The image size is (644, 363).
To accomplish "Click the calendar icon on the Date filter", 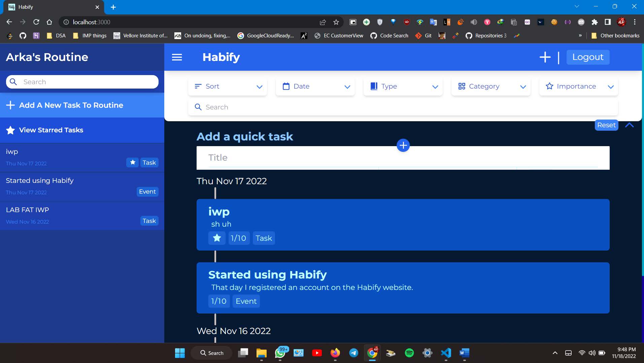I will coord(286,86).
